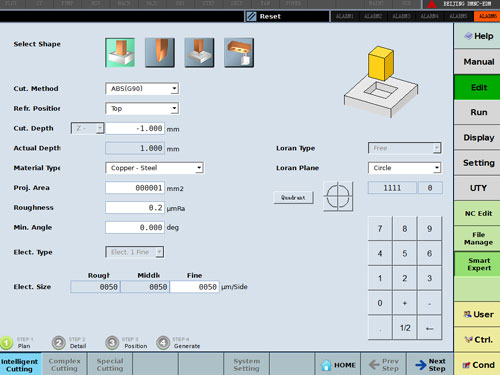
Task: Click keypad number 9
Action: (x=430, y=229)
